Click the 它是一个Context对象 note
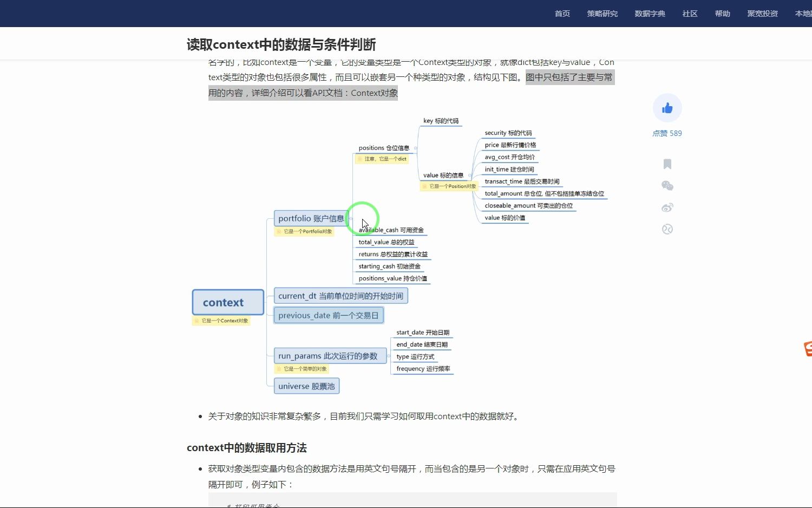 [221, 321]
